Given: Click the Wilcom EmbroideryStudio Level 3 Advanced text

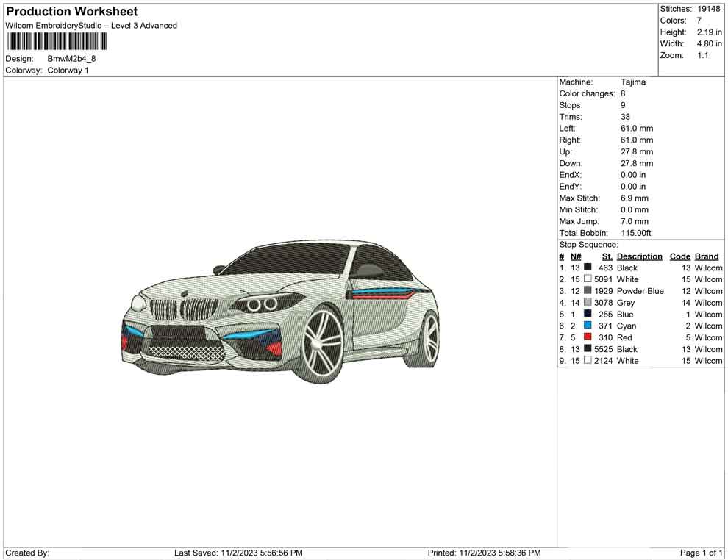Looking at the screenshot, I should [x=91, y=26].
